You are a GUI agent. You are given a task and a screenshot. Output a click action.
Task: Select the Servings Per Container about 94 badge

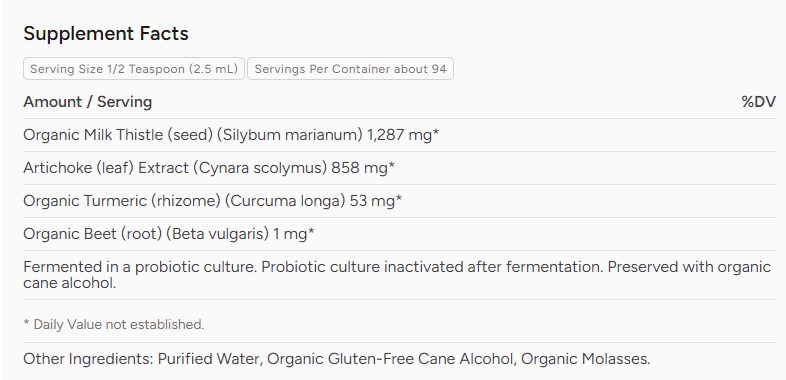pos(350,69)
